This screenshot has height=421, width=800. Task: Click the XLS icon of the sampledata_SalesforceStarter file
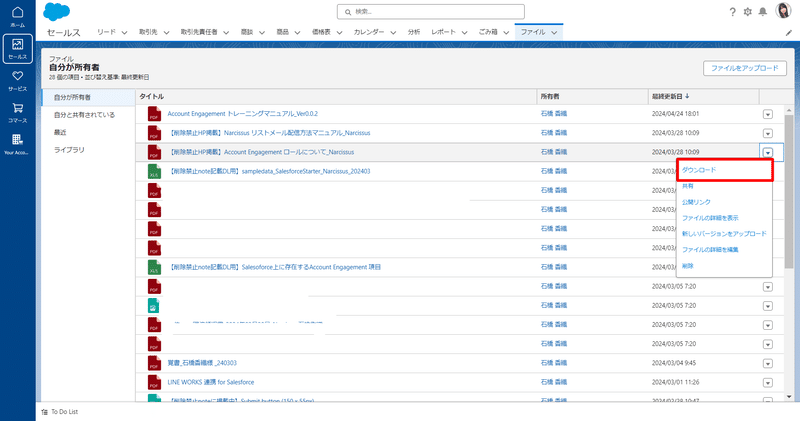pyautogui.click(x=154, y=171)
